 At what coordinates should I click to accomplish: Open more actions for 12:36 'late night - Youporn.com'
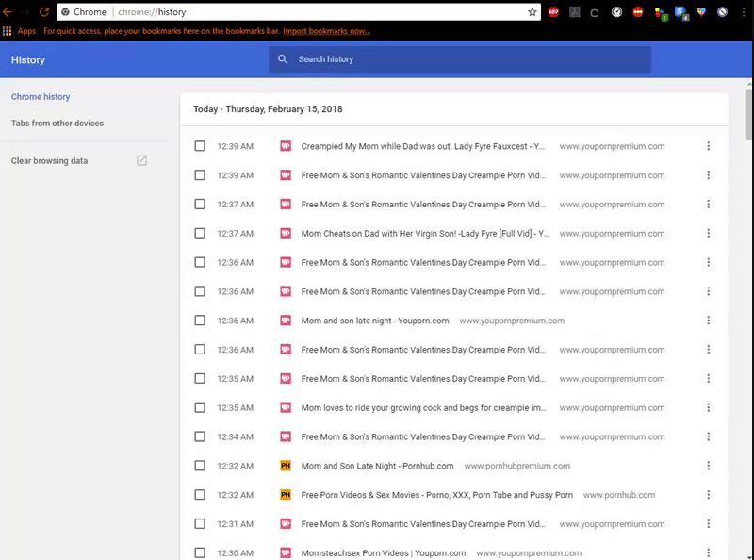click(709, 321)
